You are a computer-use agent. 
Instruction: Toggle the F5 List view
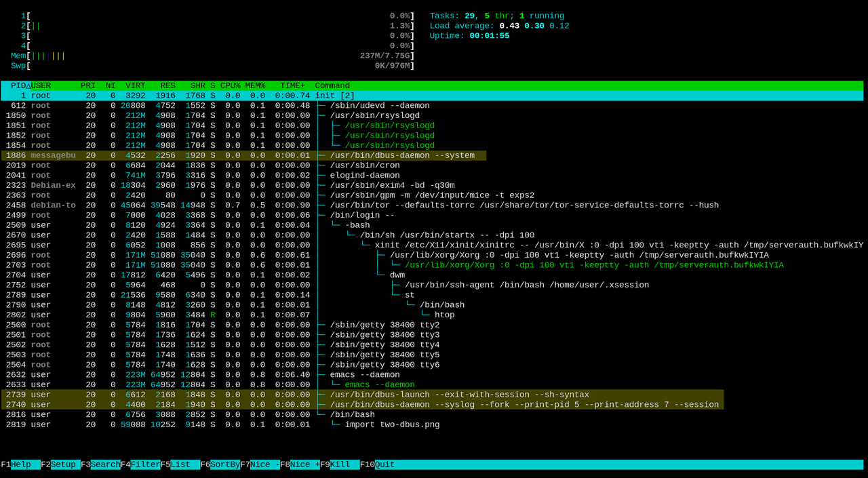tap(180, 464)
